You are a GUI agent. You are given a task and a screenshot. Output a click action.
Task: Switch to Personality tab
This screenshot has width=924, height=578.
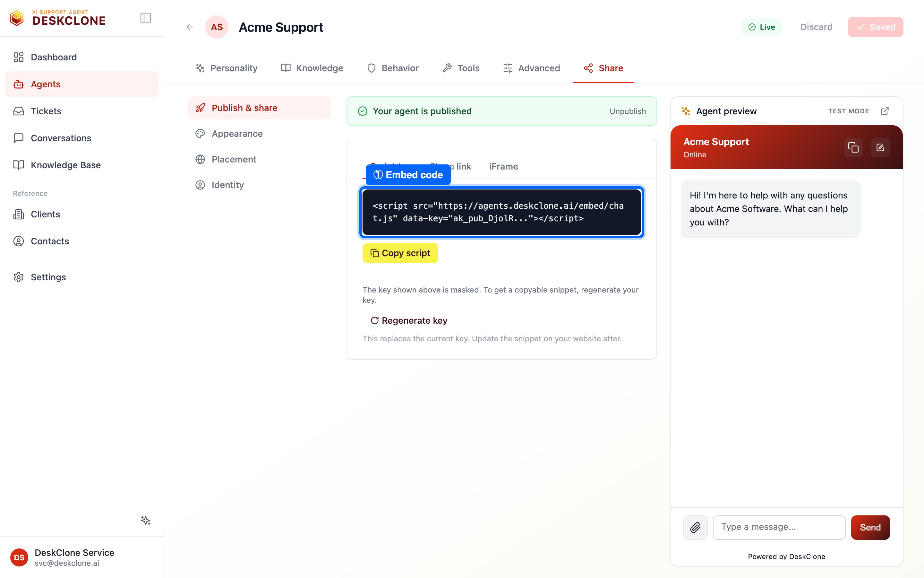(x=227, y=68)
